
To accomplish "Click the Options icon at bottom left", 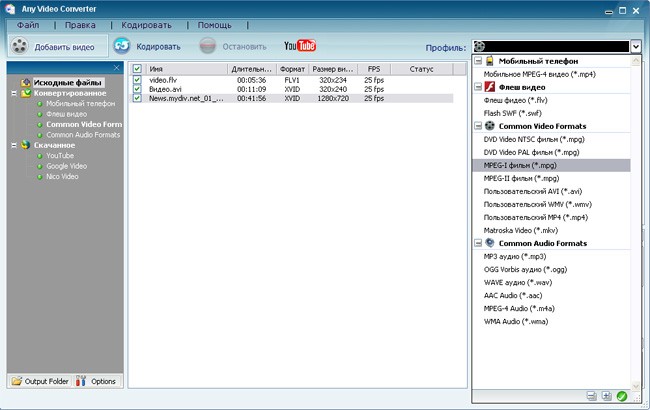I will (x=83, y=381).
